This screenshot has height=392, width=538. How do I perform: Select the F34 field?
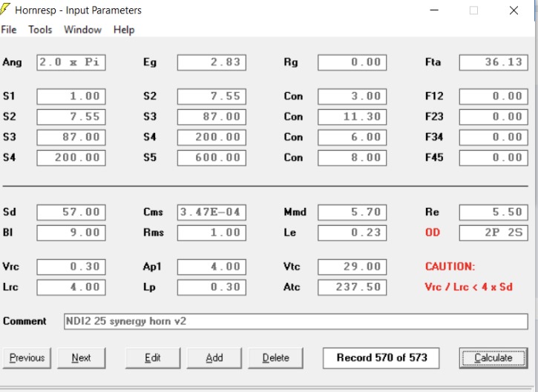click(x=493, y=137)
